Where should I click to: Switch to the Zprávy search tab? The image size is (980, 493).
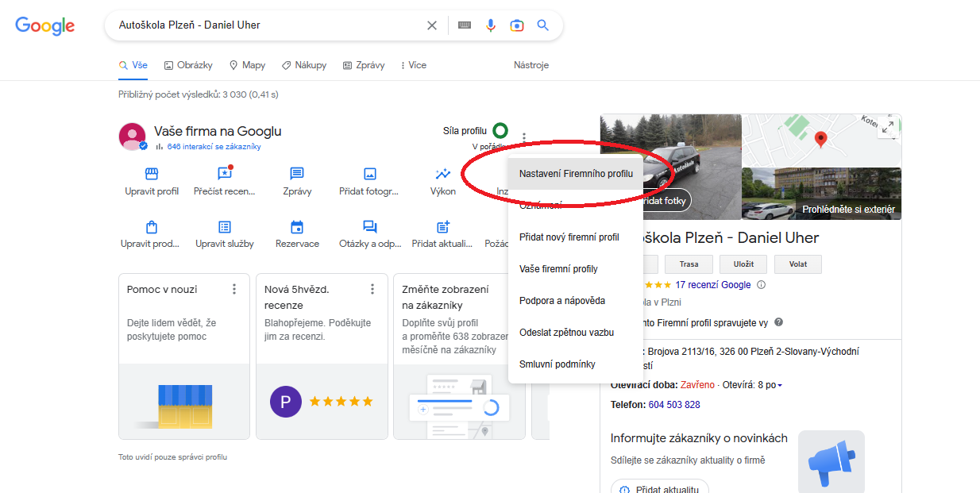point(364,65)
